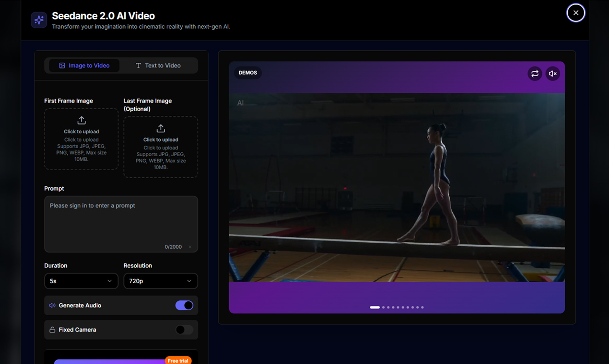
Task: Enable the Fixed Camera toggle
Action: tap(184, 330)
